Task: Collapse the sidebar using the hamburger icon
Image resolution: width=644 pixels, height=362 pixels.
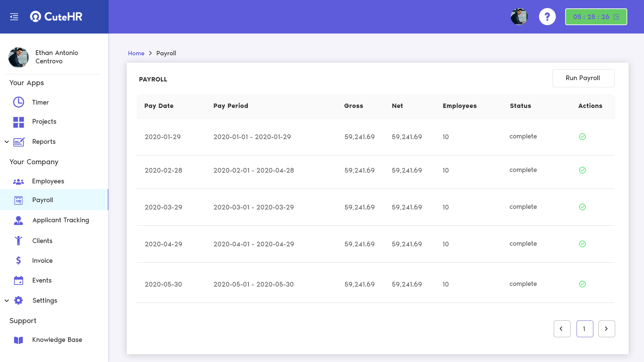Action: [14, 16]
